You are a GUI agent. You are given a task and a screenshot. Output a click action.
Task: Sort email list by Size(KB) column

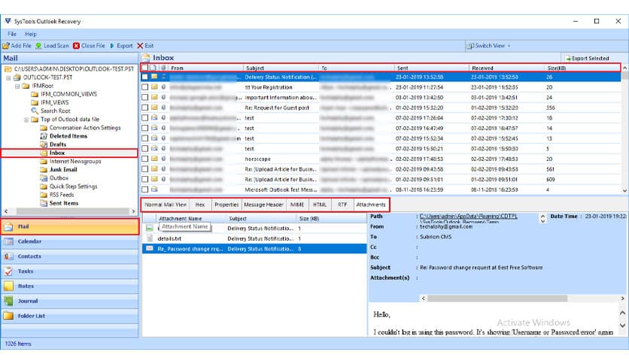tap(582, 68)
